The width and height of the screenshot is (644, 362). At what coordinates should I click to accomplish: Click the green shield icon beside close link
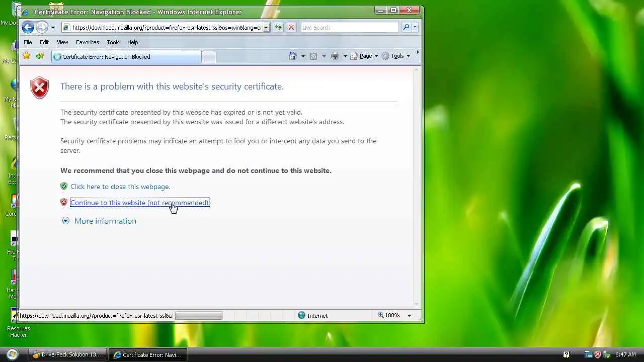tap(64, 186)
